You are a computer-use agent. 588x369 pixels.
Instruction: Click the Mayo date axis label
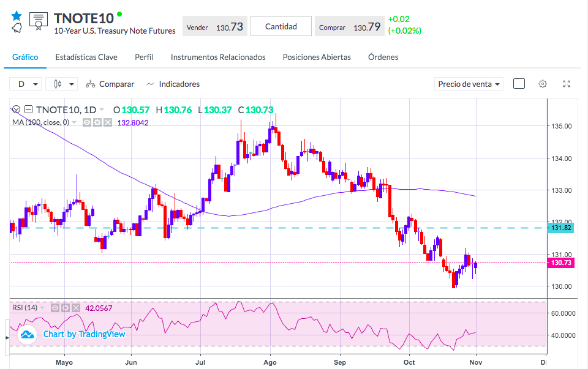[64, 362]
